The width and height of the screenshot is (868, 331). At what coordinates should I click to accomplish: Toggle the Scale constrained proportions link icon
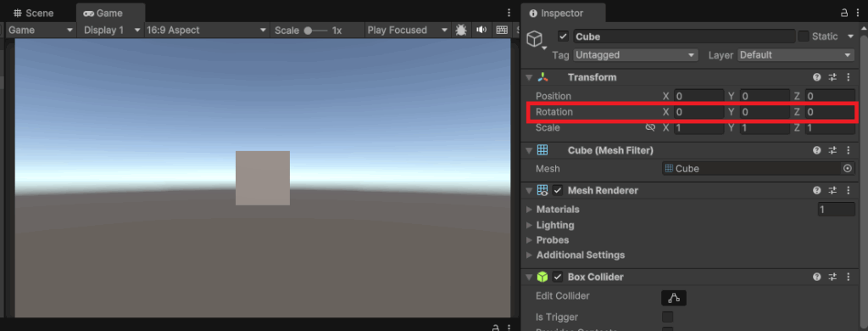point(650,127)
